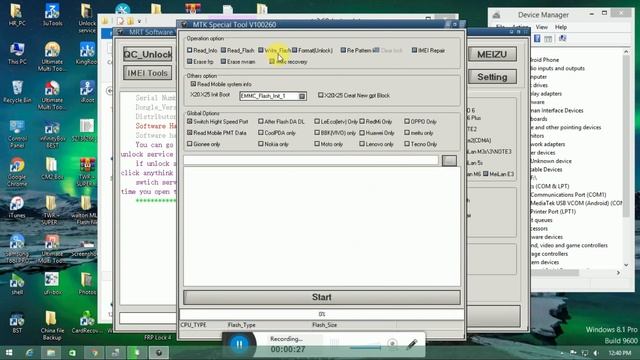Click the 0% progress bar
This screenshot has height=360, width=640.
[x=322, y=314]
